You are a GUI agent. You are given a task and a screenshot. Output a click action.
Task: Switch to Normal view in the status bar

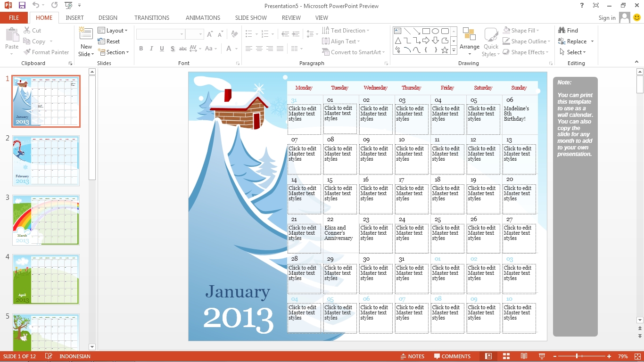[488, 356]
